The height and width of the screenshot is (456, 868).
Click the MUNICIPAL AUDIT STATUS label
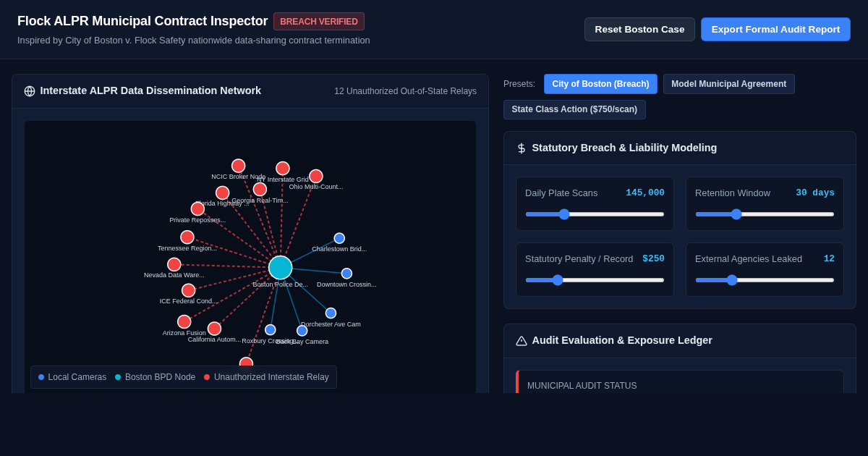click(x=582, y=386)
